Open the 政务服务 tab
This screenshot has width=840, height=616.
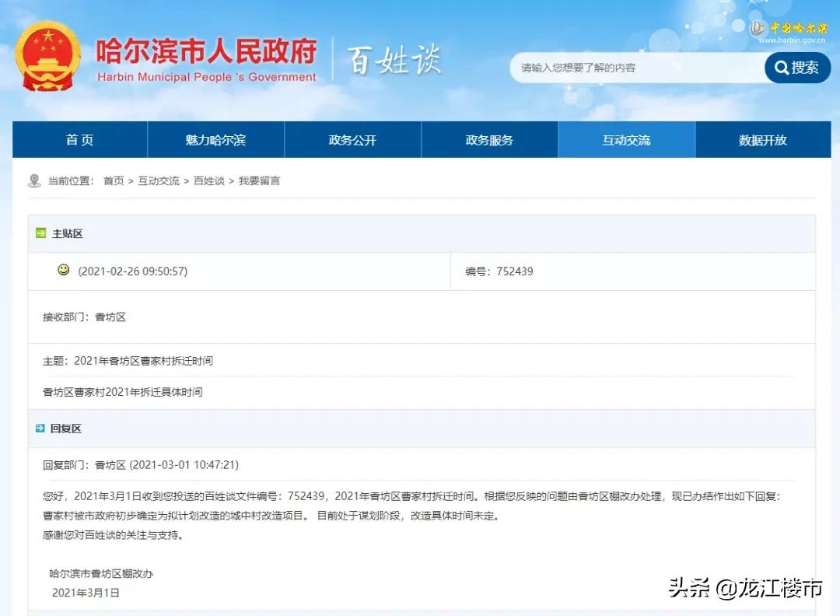pyautogui.click(x=489, y=139)
